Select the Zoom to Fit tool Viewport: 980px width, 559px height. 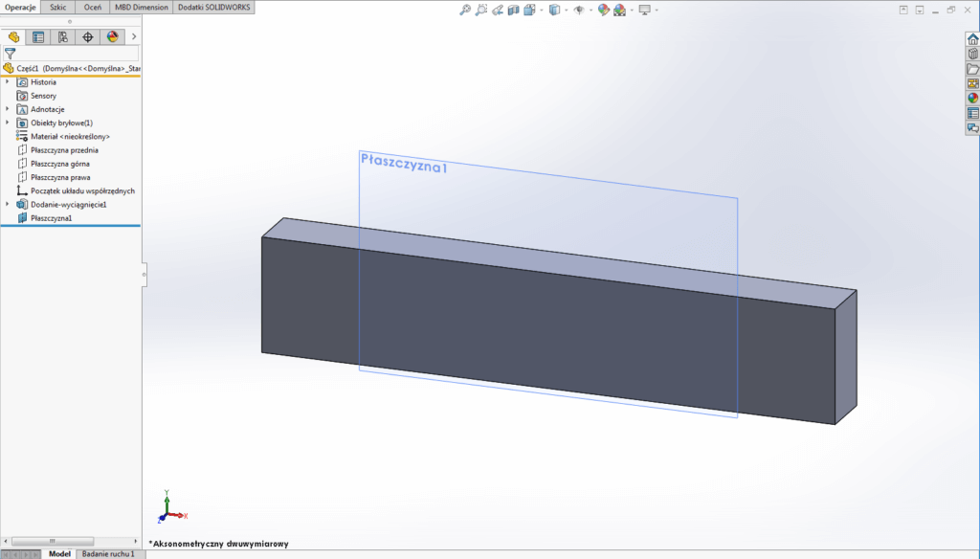[x=465, y=9]
